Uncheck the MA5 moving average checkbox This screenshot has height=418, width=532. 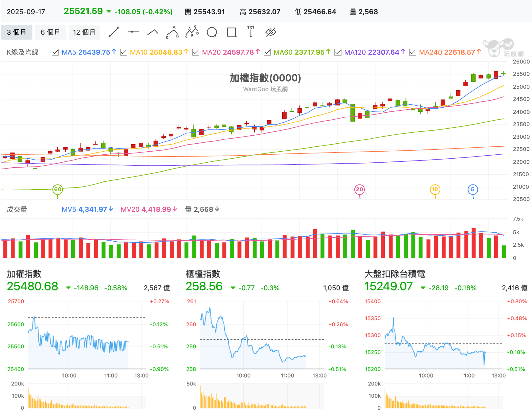[55, 52]
